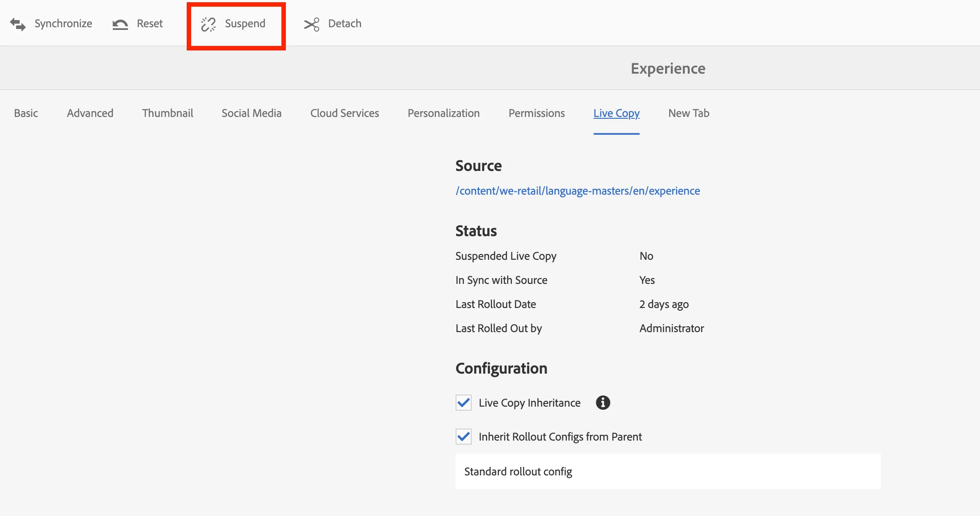Switch to the Personalization tab

(444, 113)
